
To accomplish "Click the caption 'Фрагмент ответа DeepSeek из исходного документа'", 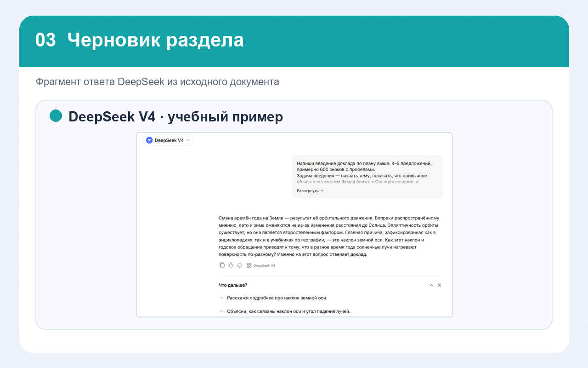I will pyautogui.click(x=158, y=82).
